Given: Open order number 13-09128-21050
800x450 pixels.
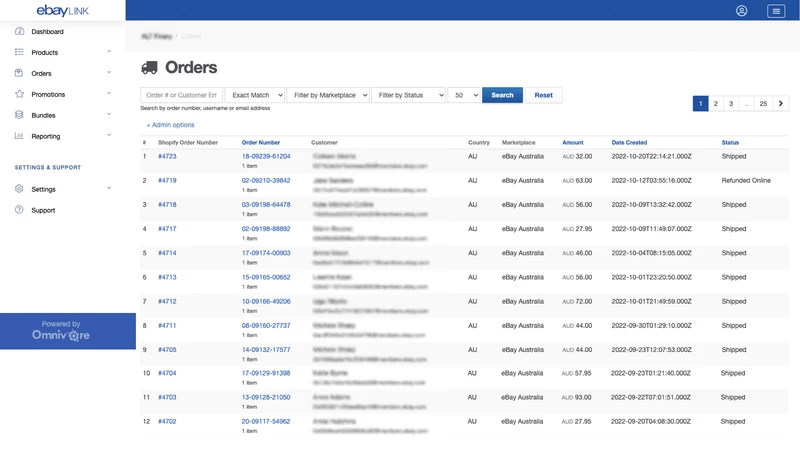Looking at the screenshot, I should tap(266, 397).
